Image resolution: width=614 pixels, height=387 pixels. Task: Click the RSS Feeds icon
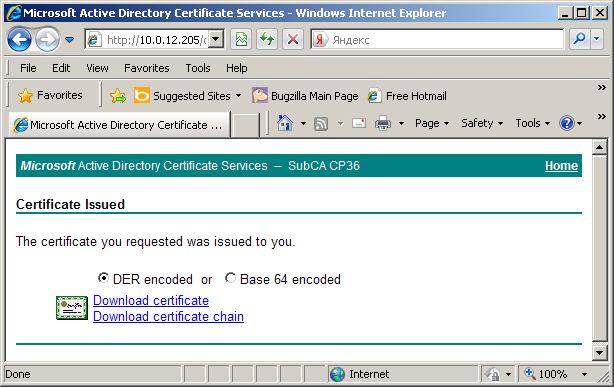click(321, 124)
